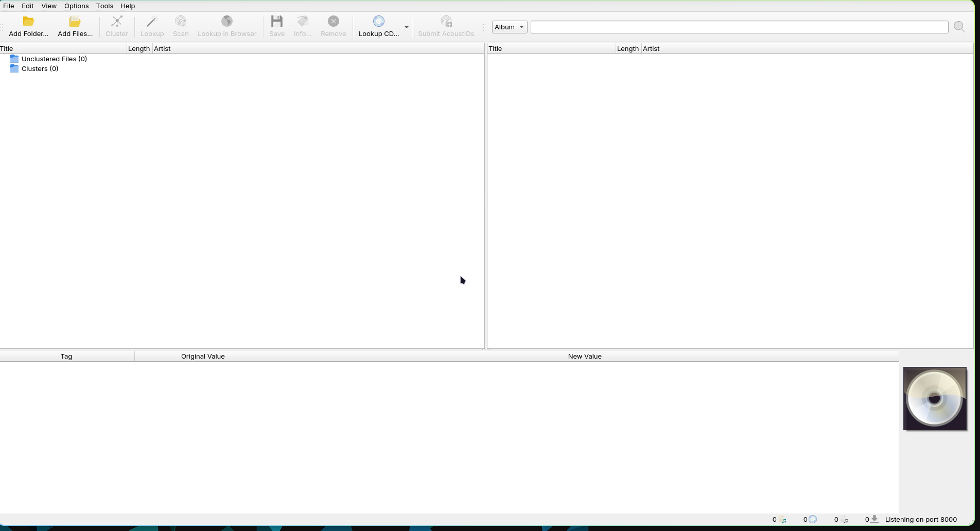Open the Options menu
This screenshot has height=531, width=980.
[76, 6]
